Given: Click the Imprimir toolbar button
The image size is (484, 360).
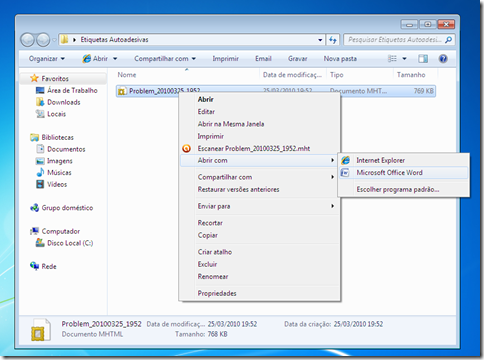Looking at the screenshot, I should click(226, 59).
